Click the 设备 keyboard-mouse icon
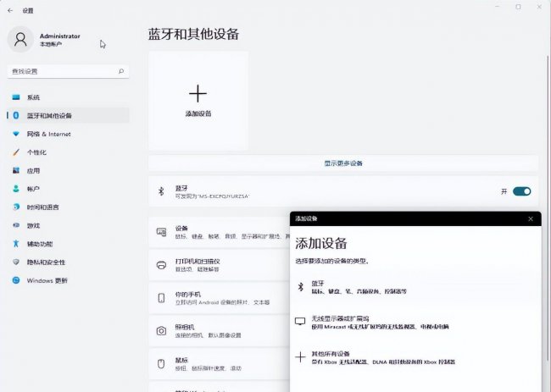The image size is (551, 392). (x=161, y=232)
